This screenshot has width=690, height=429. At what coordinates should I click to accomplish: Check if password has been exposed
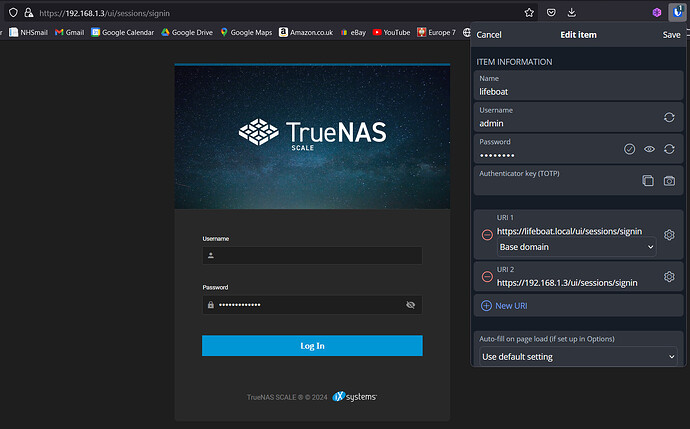point(629,149)
